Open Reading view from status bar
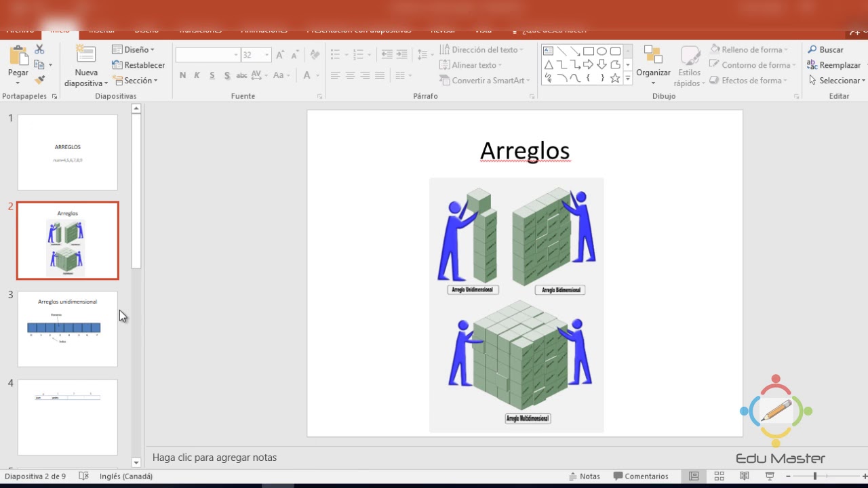This screenshot has height=488, width=868. click(x=745, y=476)
